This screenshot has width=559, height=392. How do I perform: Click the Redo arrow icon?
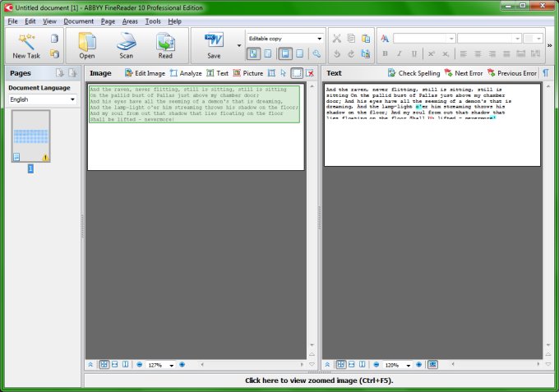351,53
